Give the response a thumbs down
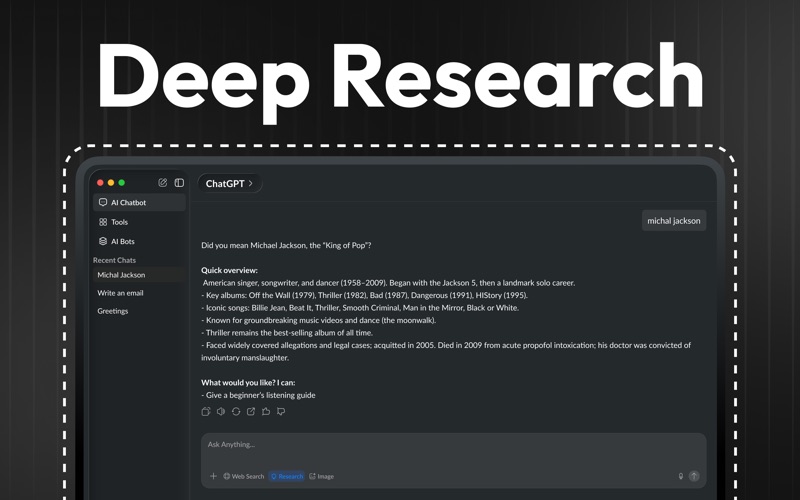 coord(281,411)
